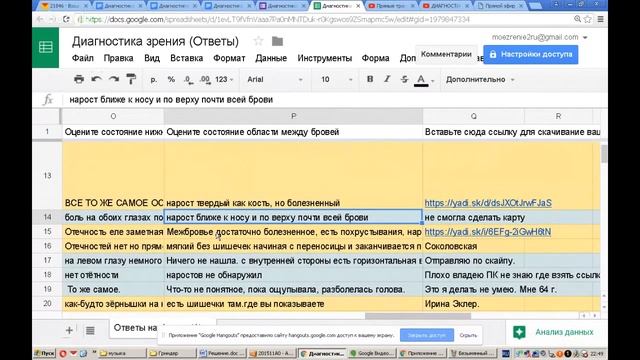640x360 pixels.
Task: Apply percent format
Action: tap(171, 80)
